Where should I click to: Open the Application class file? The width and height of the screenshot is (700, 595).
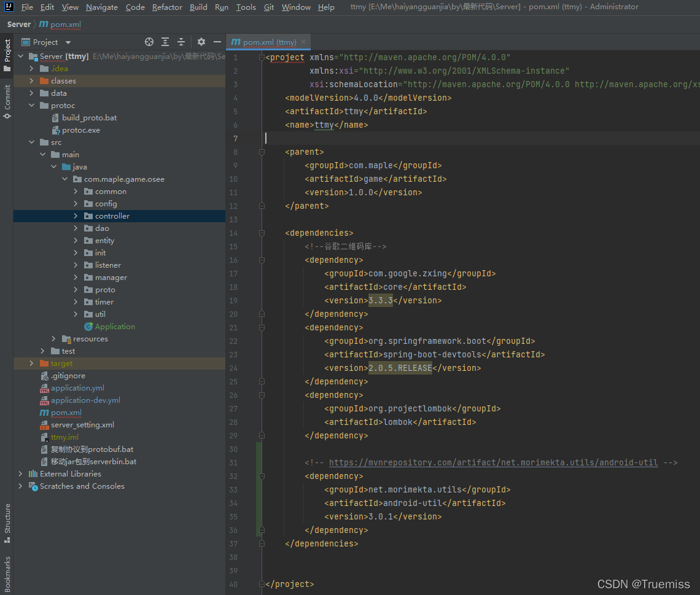114,327
